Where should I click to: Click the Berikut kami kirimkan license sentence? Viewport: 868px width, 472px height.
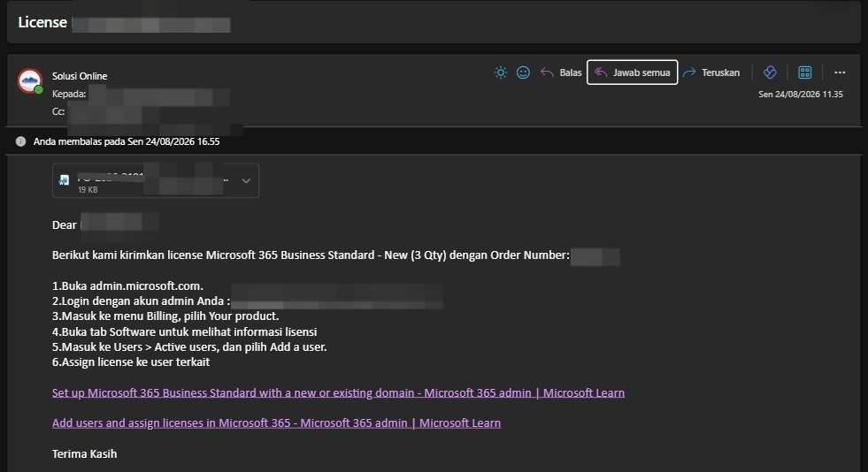311,255
